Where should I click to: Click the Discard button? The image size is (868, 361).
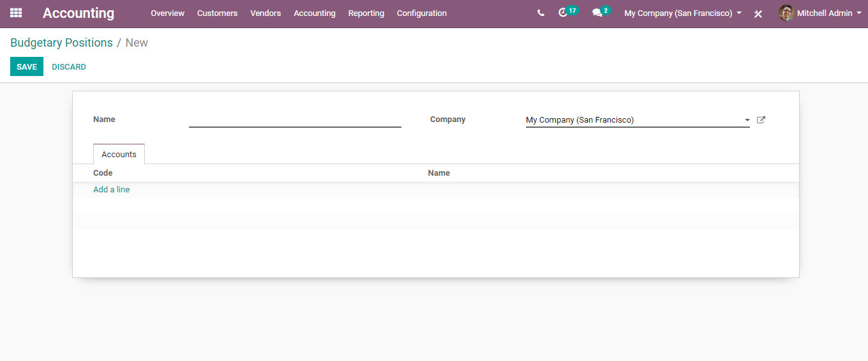click(69, 66)
